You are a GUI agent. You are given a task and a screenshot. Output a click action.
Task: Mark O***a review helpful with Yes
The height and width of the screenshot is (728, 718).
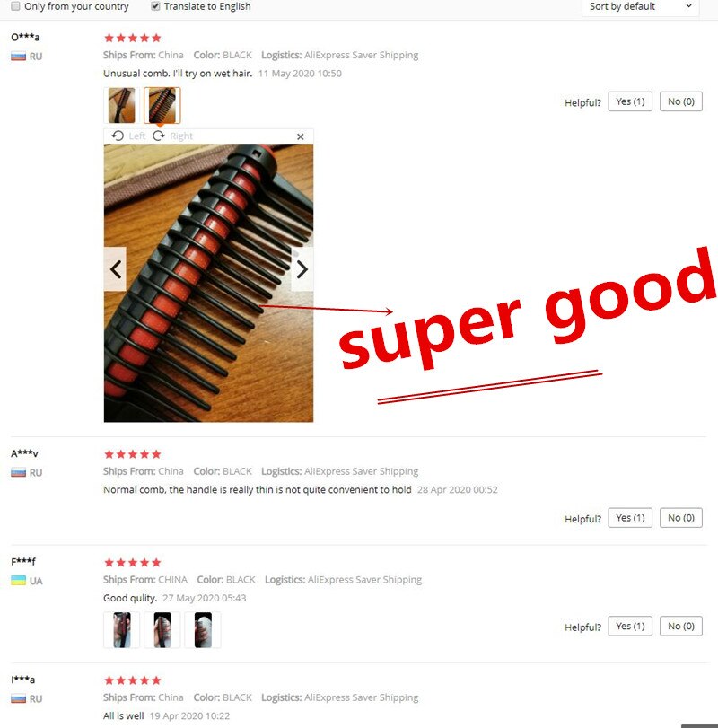tap(630, 101)
